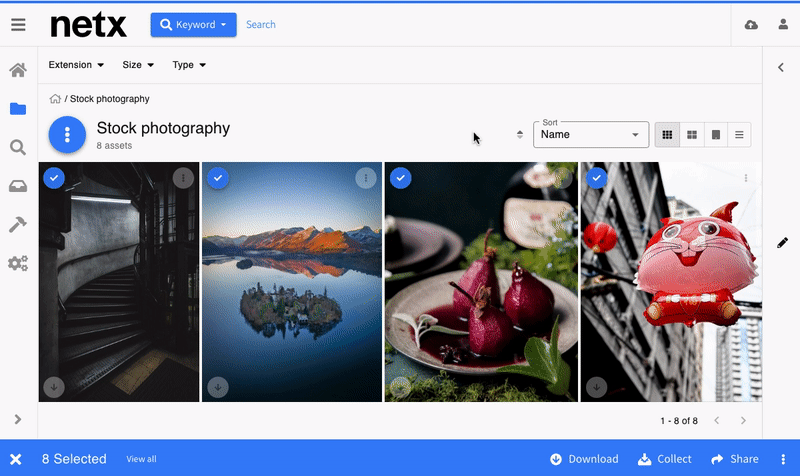Open the Sort Name dropdown
The image size is (800, 476).
point(591,135)
